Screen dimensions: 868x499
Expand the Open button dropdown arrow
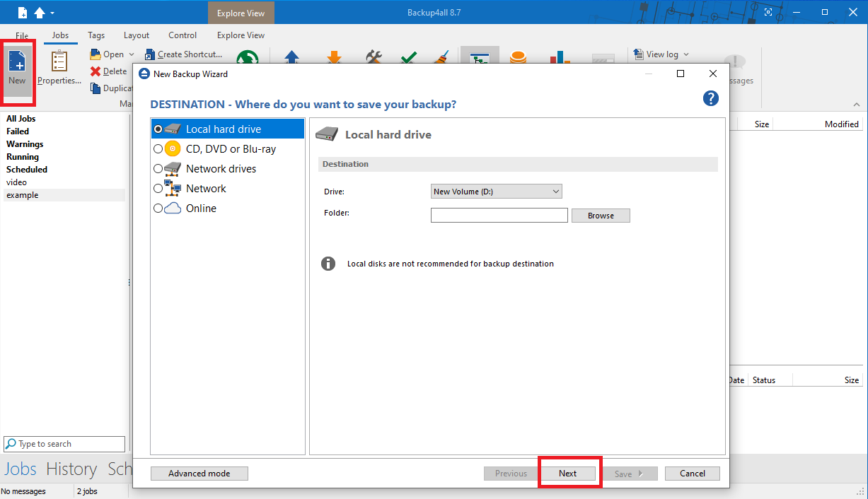click(x=131, y=54)
